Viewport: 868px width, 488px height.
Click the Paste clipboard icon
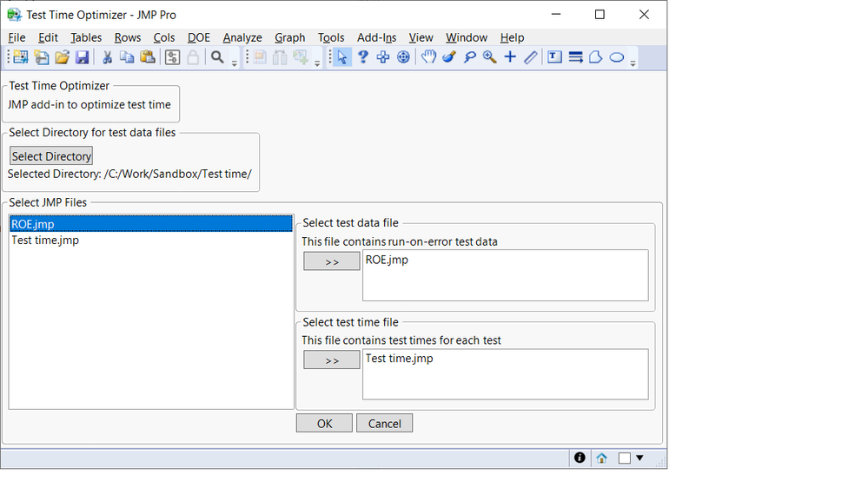147,57
